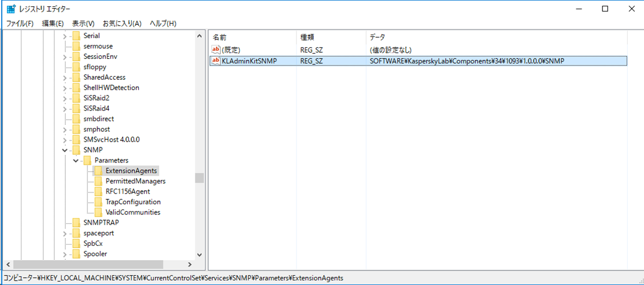Select the ExtensionAgents folder icon
The image size is (644, 285).
click(x=98, y=171)
